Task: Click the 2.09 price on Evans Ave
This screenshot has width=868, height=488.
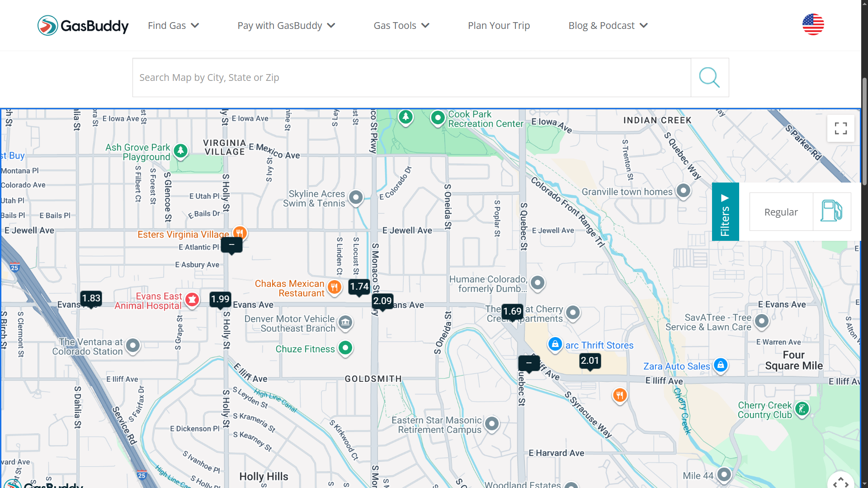Action: tap(382, 301)
